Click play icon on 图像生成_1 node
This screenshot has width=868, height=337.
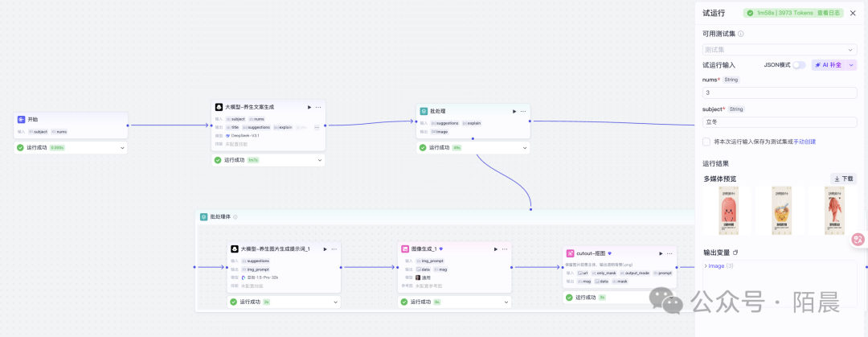(x=493, y=249)
